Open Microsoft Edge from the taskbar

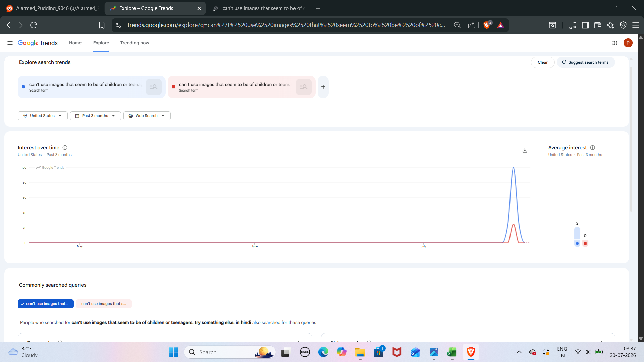(x=323, y=352)
